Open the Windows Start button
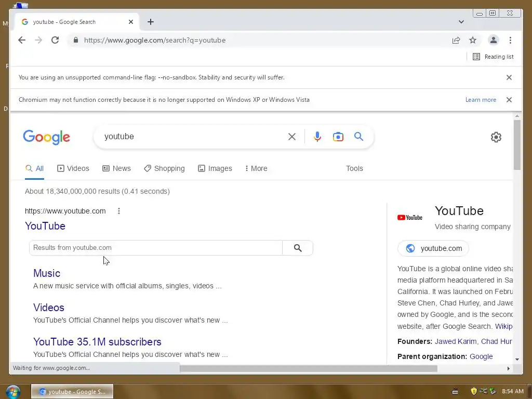Viewport: 532px width, 399px height. [13, 392]
